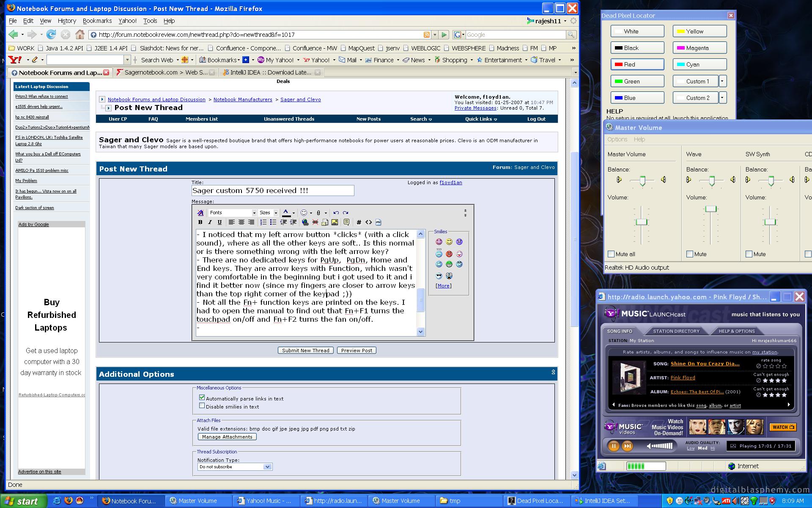Viewport: 812px width, 508px height.
Task: Check the Mute box under SW Synth
Action: (749, 254)
